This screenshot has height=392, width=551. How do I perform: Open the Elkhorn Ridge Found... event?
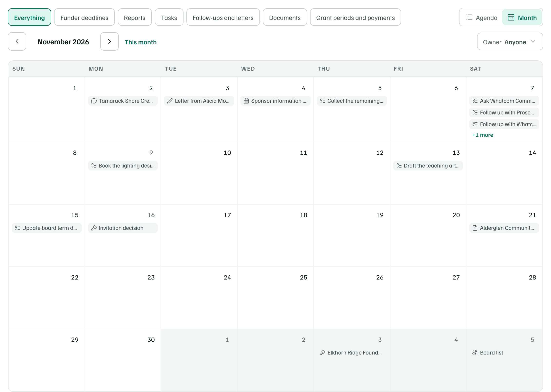(x=352, y=353)
